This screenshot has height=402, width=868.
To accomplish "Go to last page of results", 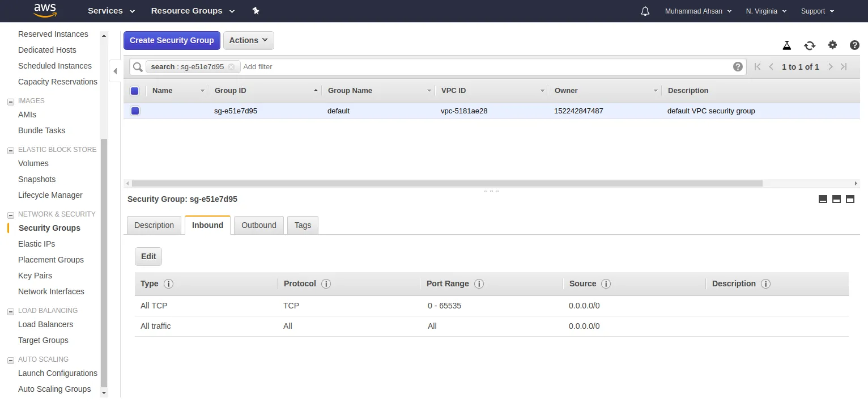I will (x=844, y=67).
